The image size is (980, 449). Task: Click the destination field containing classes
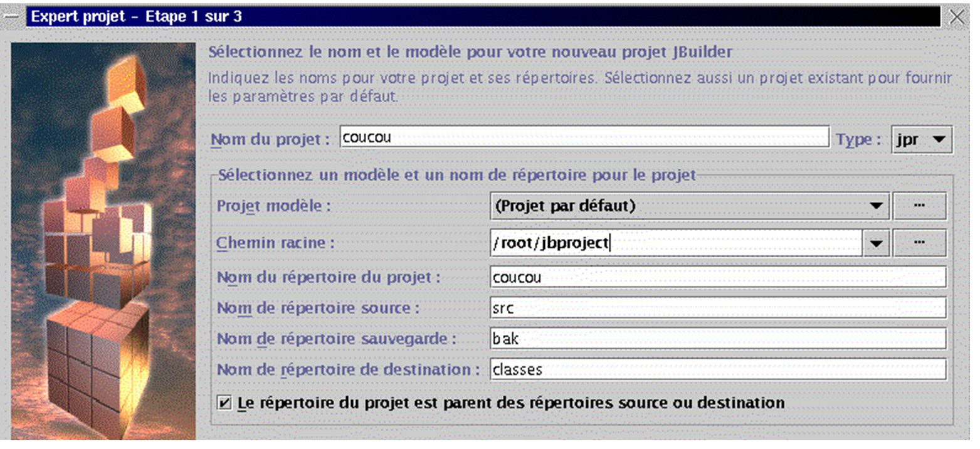(717, 369)
